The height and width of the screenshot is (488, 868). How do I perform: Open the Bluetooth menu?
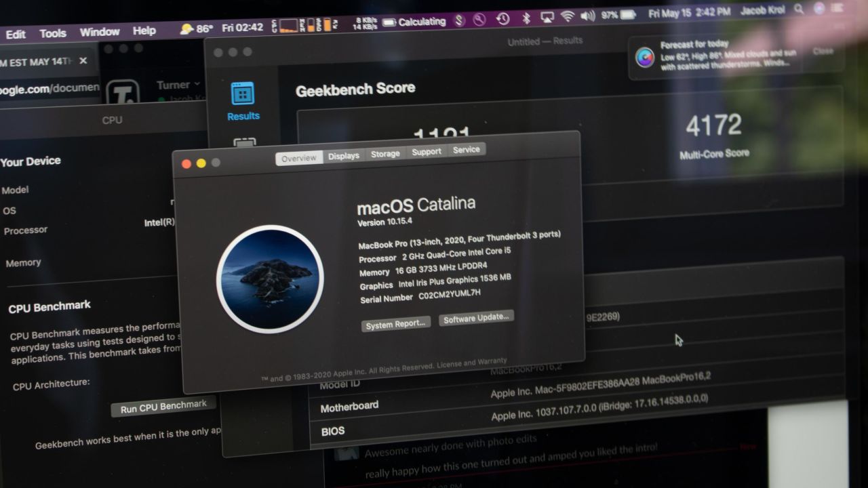click(x=526, y=18)
